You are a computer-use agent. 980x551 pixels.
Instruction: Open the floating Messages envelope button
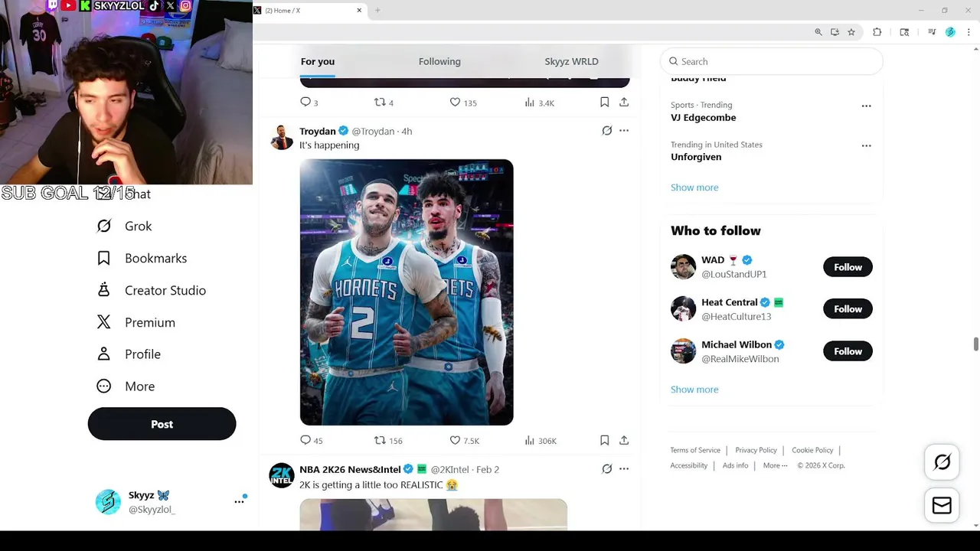click(942, 506)
